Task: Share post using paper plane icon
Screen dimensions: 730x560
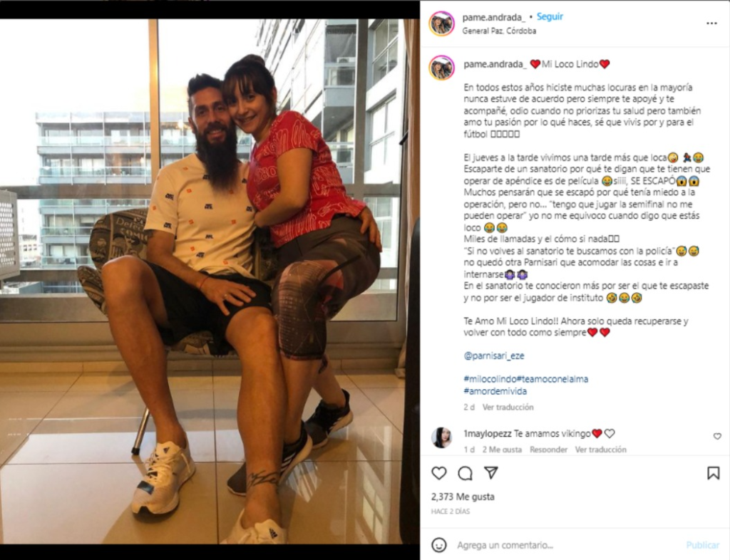Action: [x=490, y=472]
